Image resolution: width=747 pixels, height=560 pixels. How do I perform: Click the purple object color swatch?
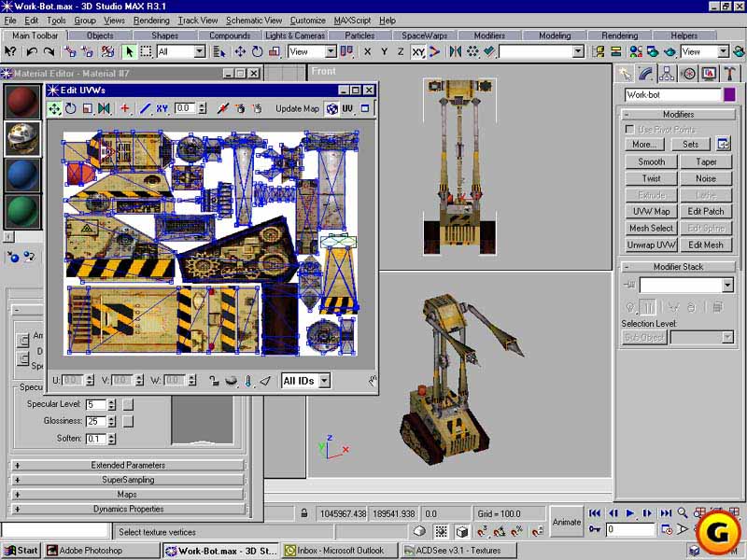(729, 95)
